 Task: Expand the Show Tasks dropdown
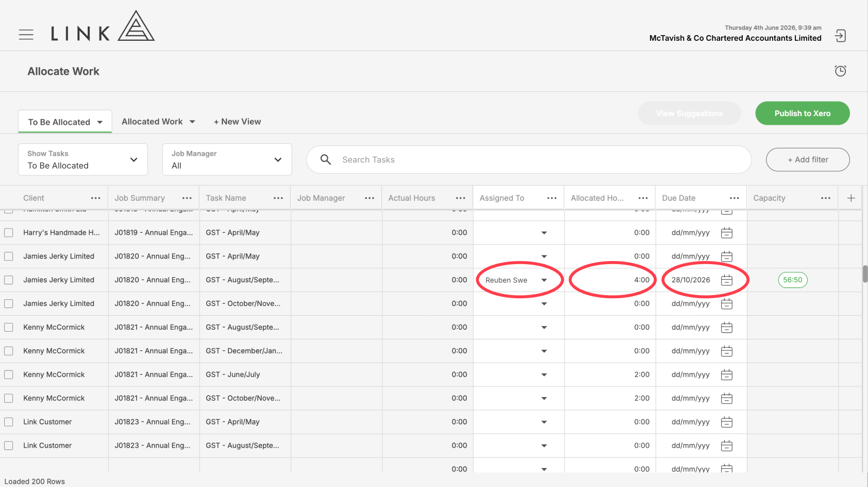coord(83,159)
